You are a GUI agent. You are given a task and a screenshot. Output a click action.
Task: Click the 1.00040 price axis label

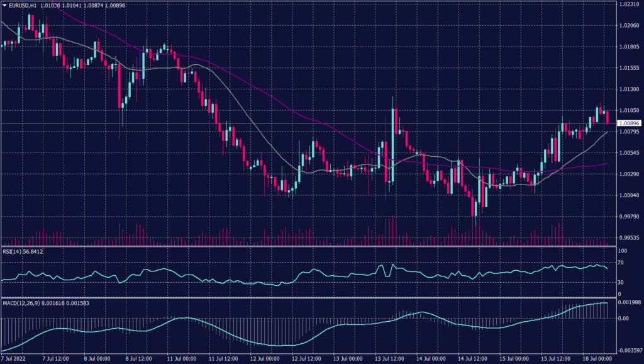[x=628, y=195]
